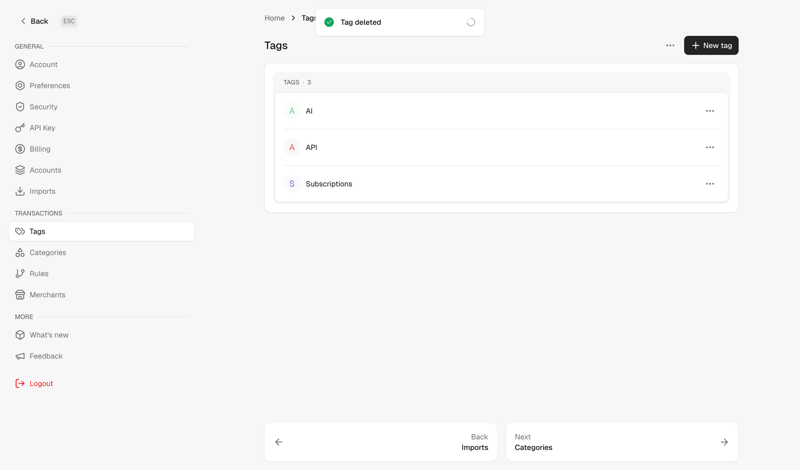Image resolution: width=800 pixels, height=470 pixels.
Task: Click the Tag deleted notification text
Action: coord(361,22)
